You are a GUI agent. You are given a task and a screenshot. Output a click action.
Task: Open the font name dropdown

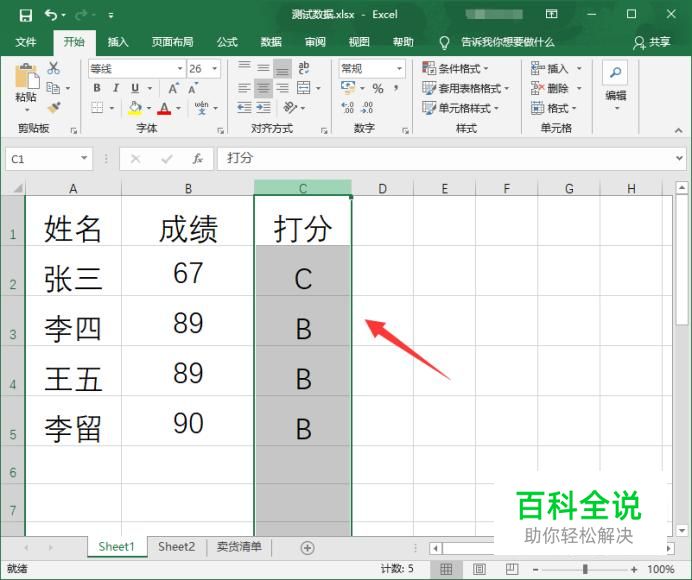click(180, 69)
